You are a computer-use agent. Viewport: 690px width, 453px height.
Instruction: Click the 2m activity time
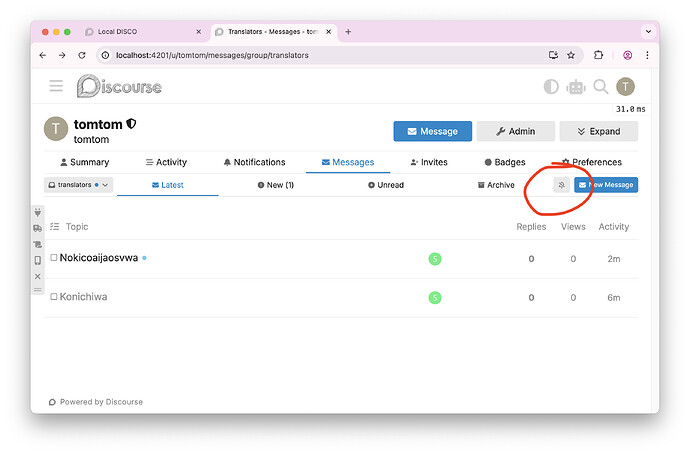pyautogui.click(x=614, y=259)
